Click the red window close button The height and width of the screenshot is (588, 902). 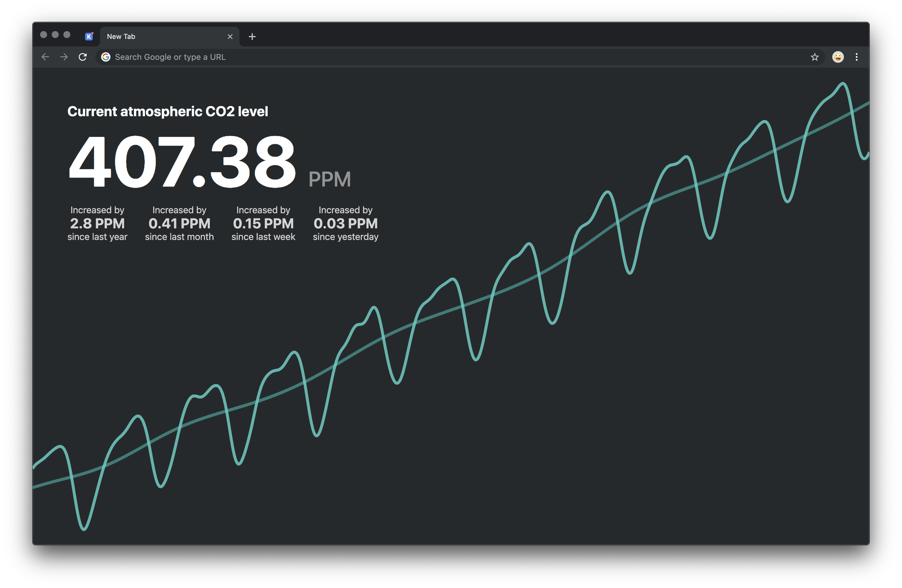44,35
